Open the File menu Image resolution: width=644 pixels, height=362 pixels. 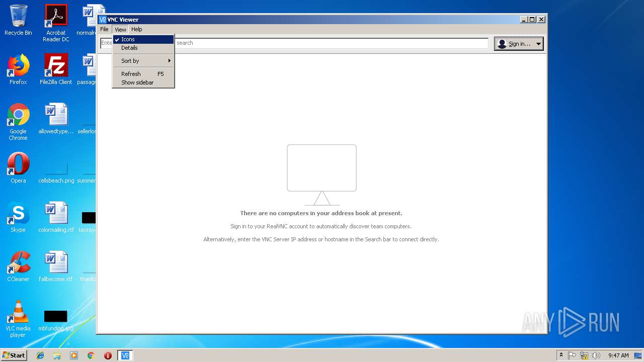104,29
